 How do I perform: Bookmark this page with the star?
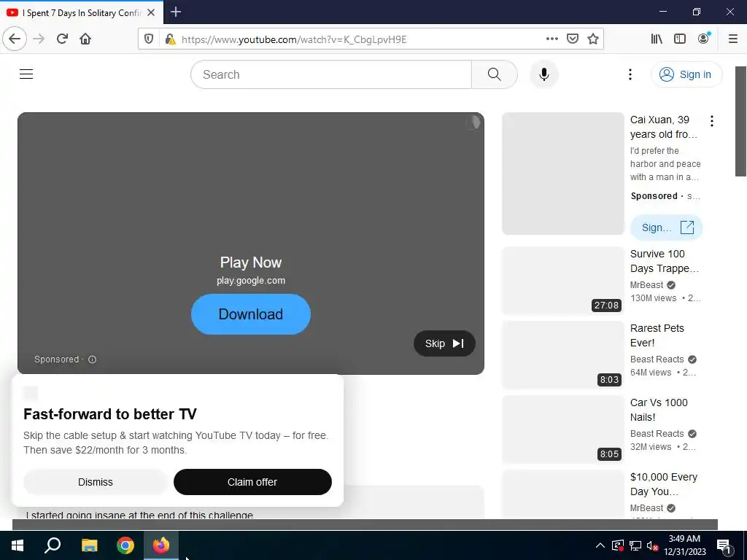592,39
